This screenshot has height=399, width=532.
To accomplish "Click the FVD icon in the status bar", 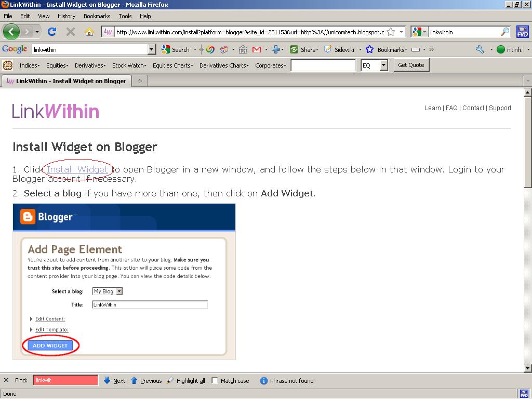I will (523, 394).
